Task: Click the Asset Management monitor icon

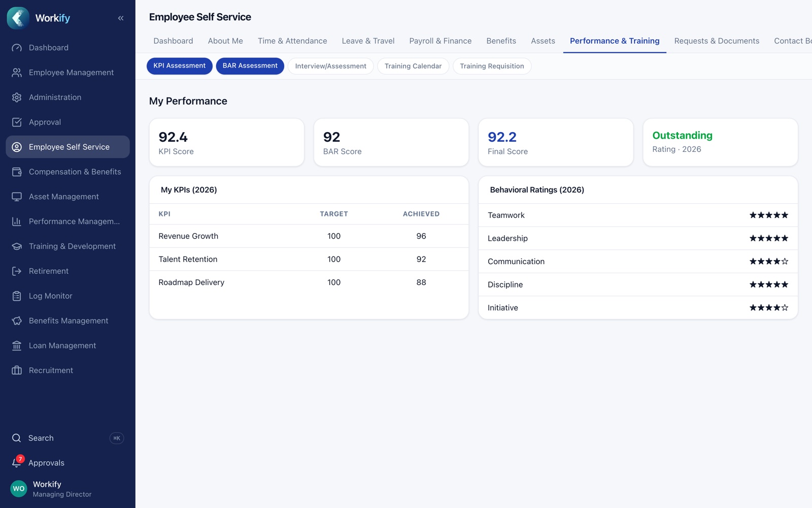Action: [x=17, y=197]
